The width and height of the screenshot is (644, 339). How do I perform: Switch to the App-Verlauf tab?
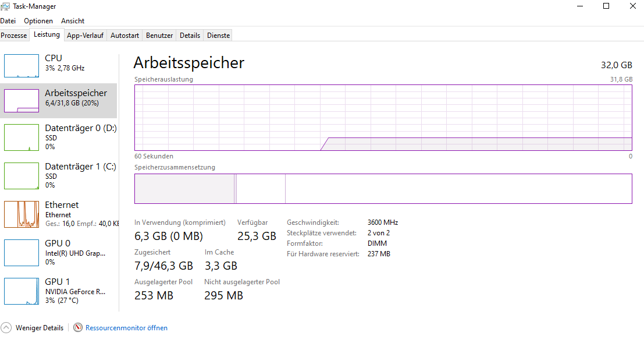pos(85,36)
